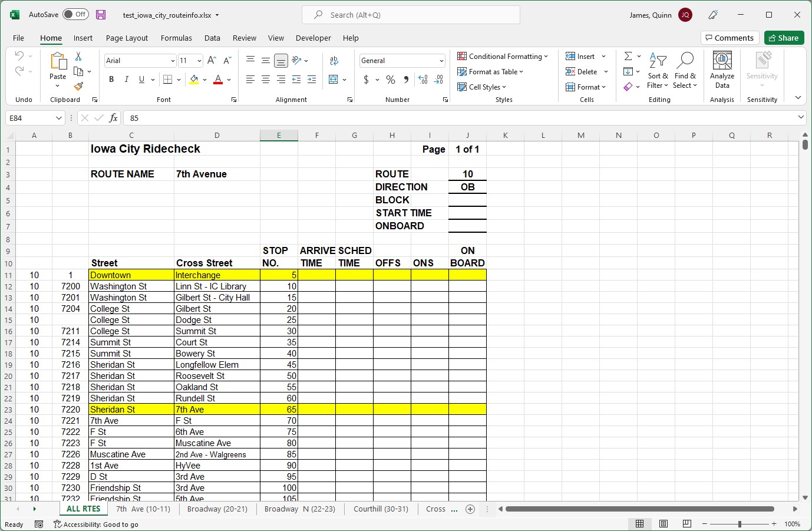Open the Fill Color dropdown arrow
The width and height of the screenshot is (812, 531).
pyautogui.click(x=204, y=79)
